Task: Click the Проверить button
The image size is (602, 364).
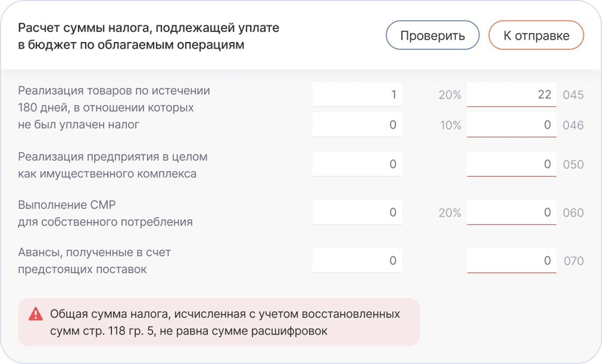Action: point(432,35)
